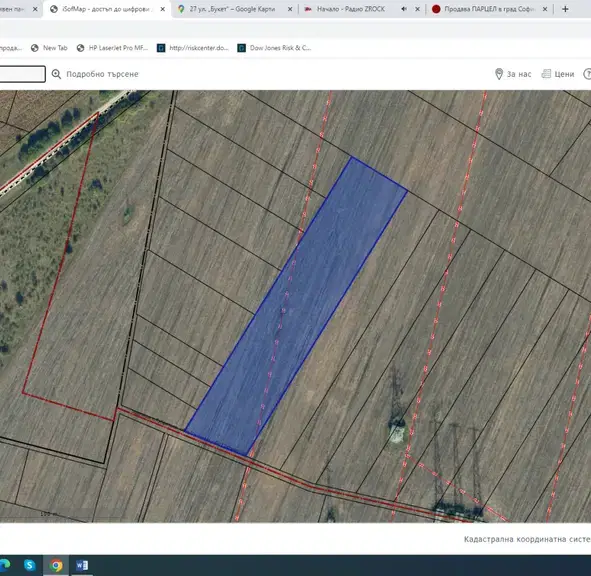Open the Google Карти tab
Image resolution: width=591 pixels, height=576 pixels.
[232, 9]
